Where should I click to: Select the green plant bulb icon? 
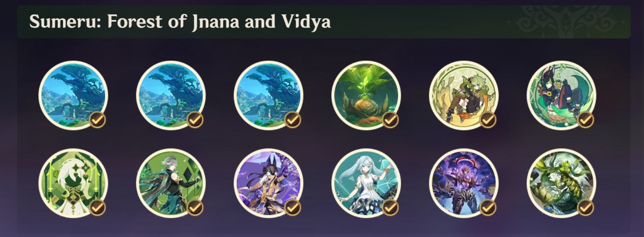(366, 95)
